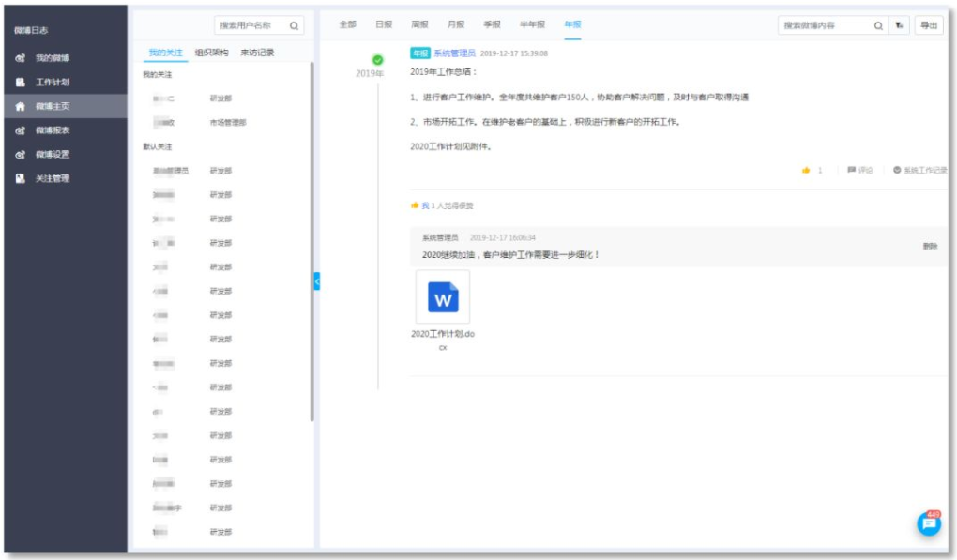Like the post with thumbs-up icon
Screen dimensions: 957x560
coord(805,170)
